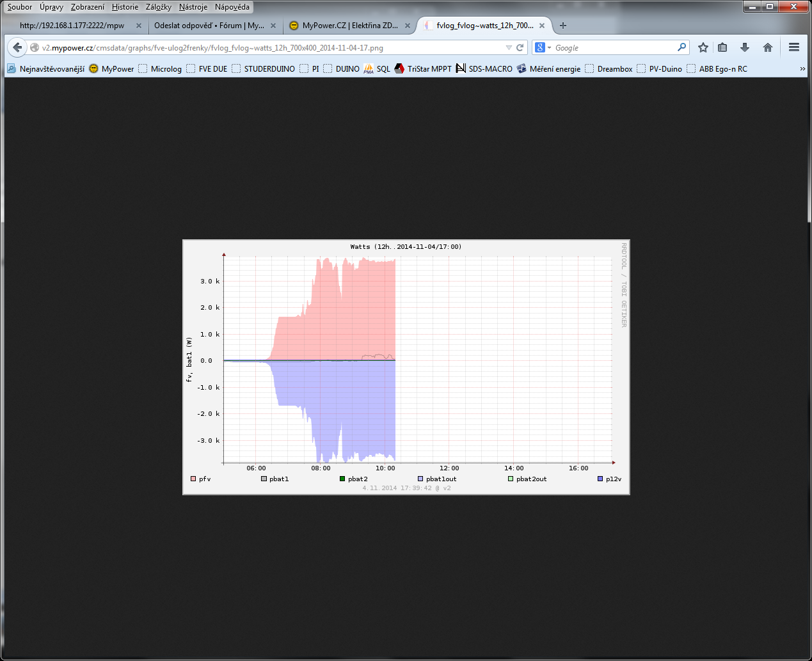Viewport: 812px width, 661px height.
Task: Click the pbat1 legend label
Action: coord(279,479)
